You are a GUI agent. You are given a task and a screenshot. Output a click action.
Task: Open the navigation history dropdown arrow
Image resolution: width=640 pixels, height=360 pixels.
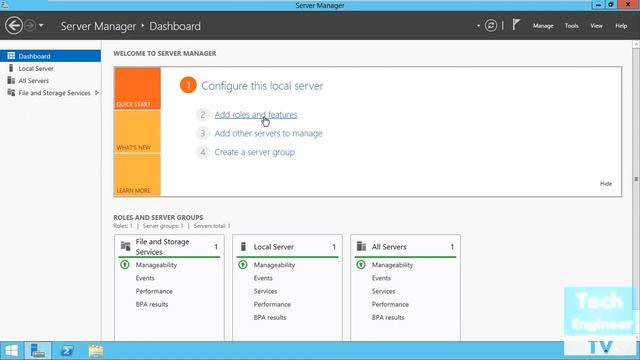click(41, 26)
